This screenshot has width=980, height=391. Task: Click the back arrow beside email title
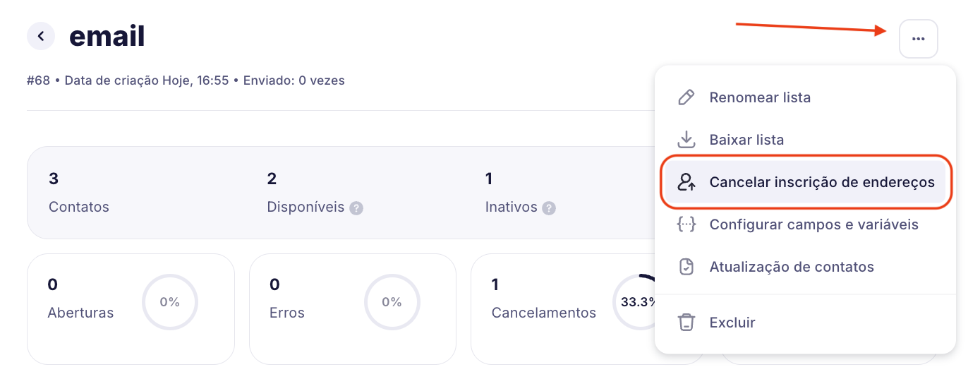pyautogui.click(x=41, y=36)
